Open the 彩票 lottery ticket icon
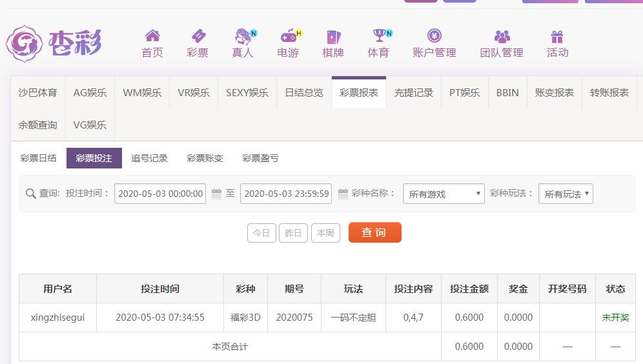This screenshot has height=364, width=643. coord(198,36)
